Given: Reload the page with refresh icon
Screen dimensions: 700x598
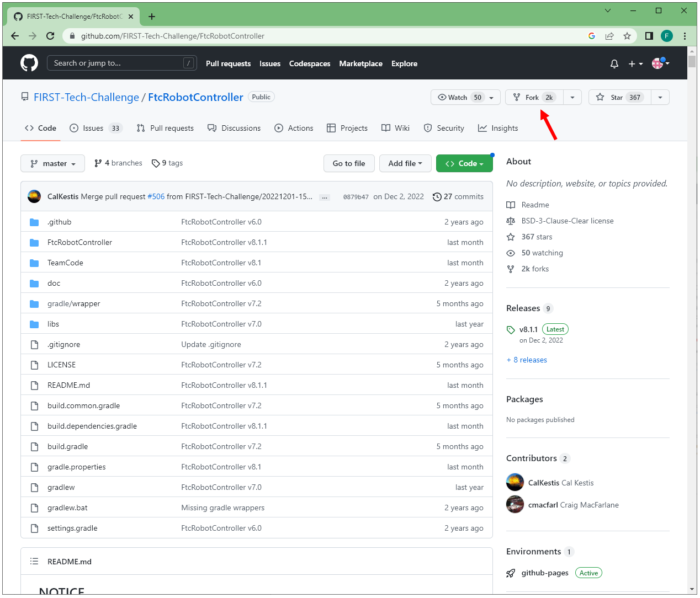Looking at the screenshot, I should 50,36.
